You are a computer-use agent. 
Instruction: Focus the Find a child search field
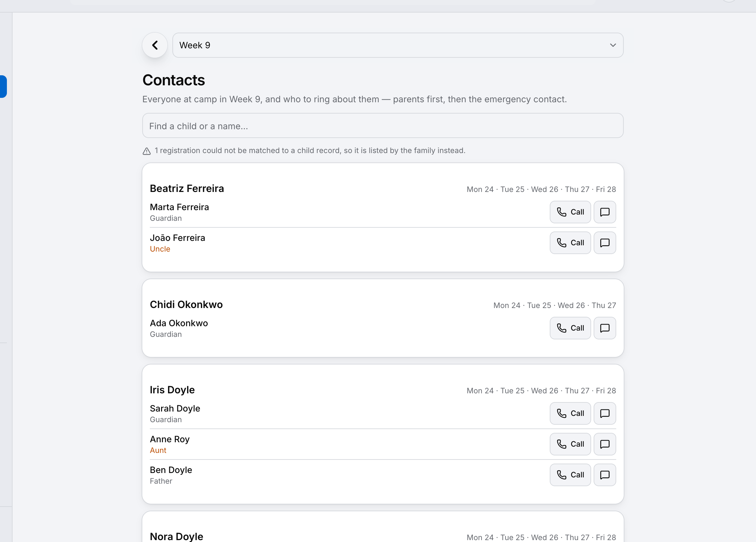[x=383, y=126]
